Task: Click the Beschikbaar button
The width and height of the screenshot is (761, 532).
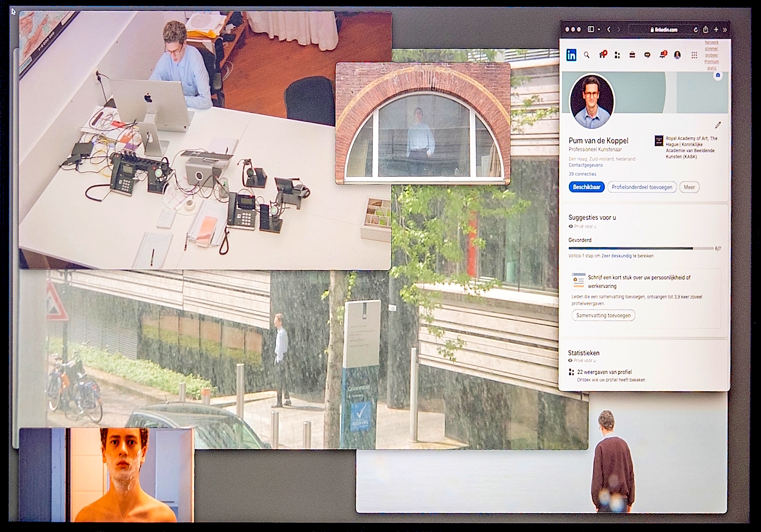Action: point(587,187)
